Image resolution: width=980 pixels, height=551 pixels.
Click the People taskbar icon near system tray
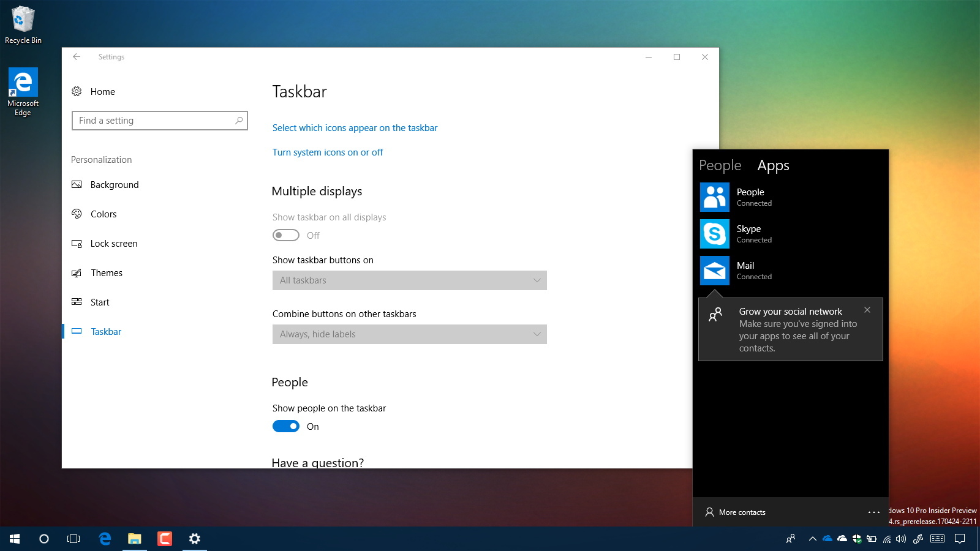coord(790,539)
